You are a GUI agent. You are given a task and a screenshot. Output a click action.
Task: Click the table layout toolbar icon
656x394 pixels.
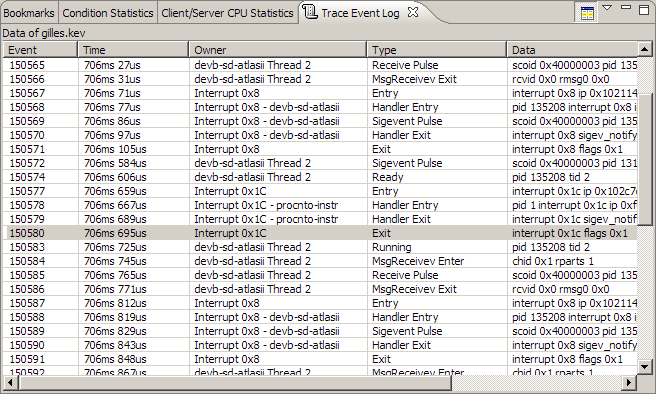point(587,13)
